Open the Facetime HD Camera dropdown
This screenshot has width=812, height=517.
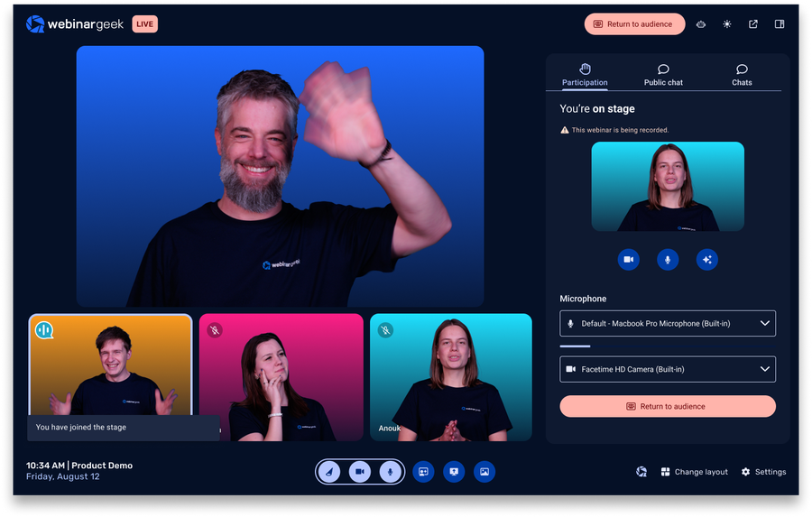[668, 369]
